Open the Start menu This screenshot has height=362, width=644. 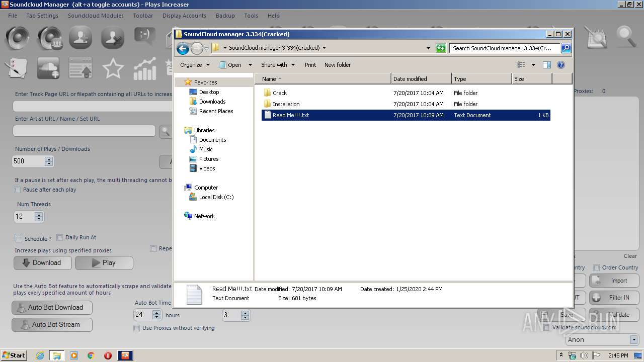point(14,355)
